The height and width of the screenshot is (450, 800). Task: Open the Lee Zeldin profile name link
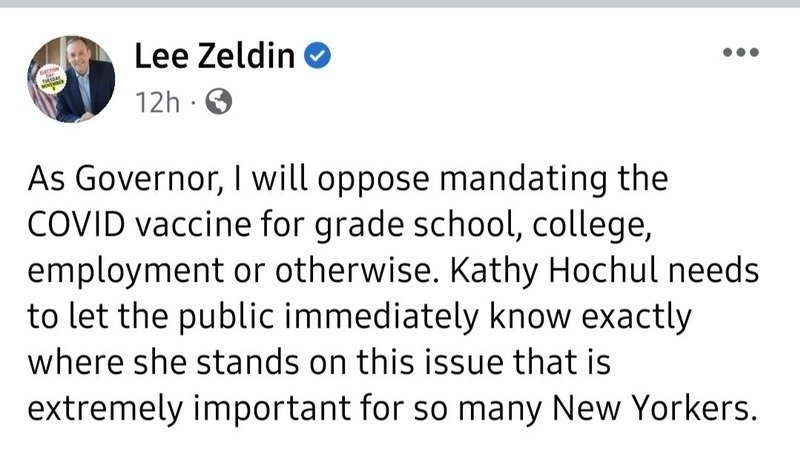[215, 55]
